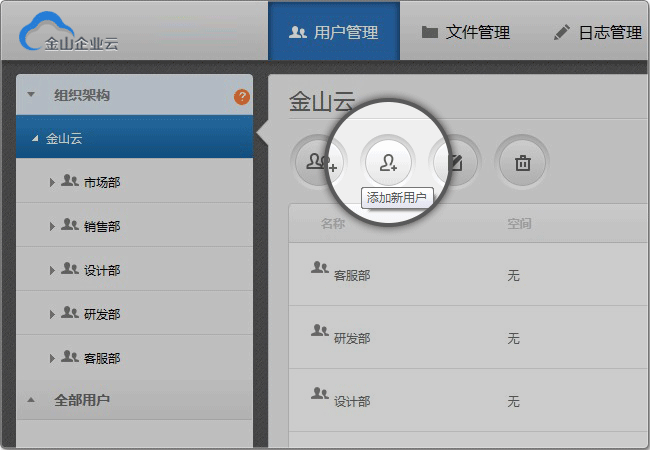Click the 金山云 page title
The image size is (650, 450).
tap(322, 102)
